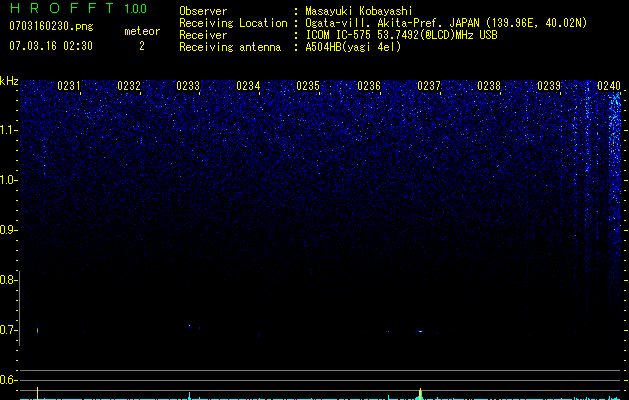This screenshot has height=400, width=629.
Task: Click the meteor echo at the spectrogram's left edge
Action: (x=37, y=330)
